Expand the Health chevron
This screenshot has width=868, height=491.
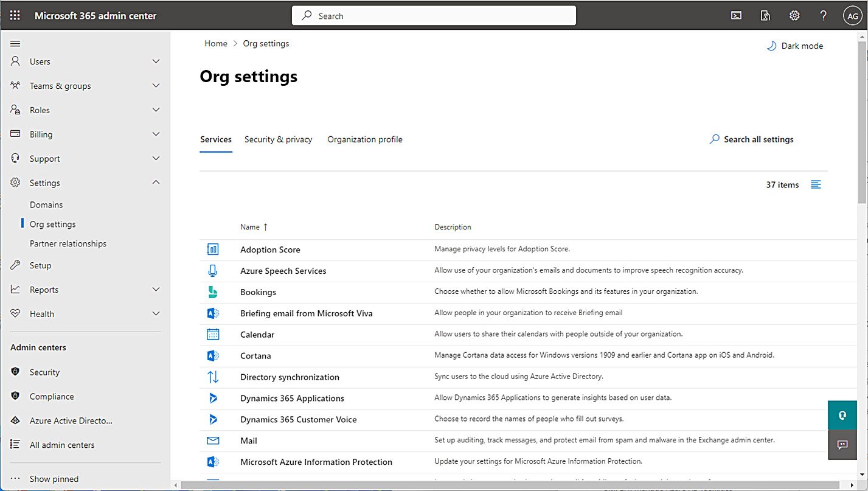156,314
